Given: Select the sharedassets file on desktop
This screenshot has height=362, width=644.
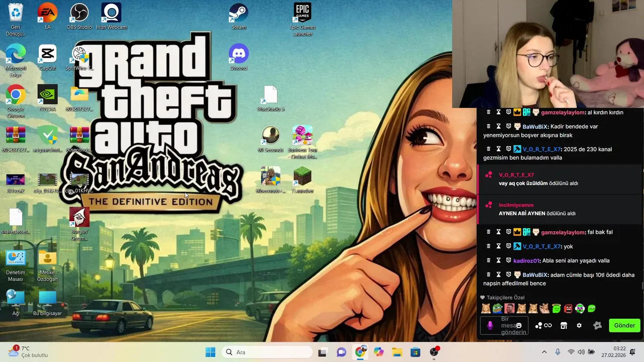Looking at the screenshot, I should pyautogui.click(x=16, y=221).
